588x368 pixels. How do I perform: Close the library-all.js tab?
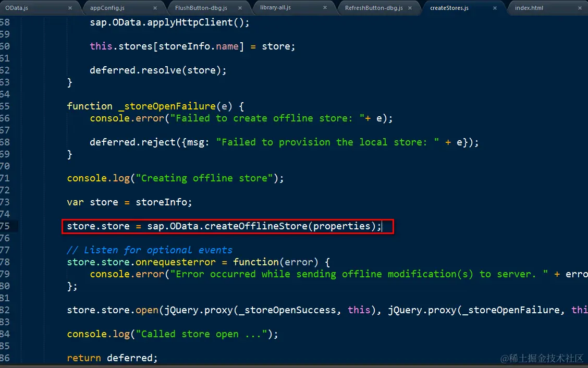pyautogui.click(x=325, y=7)
